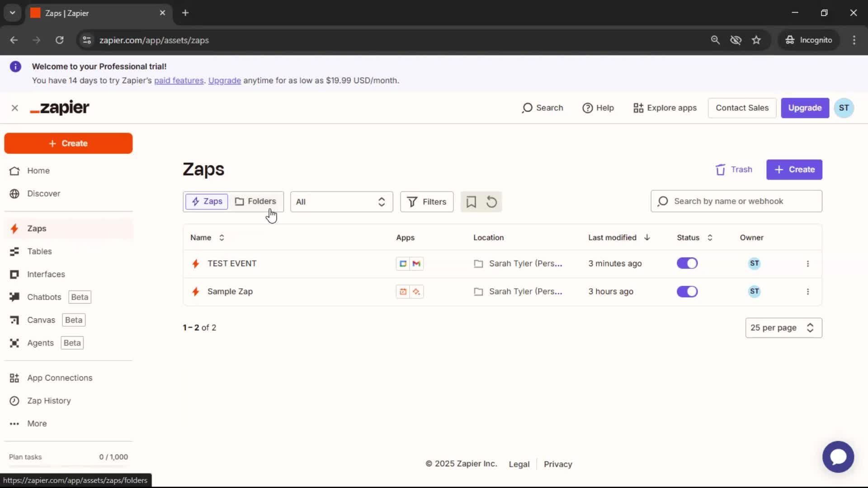Click the bookmark saved view icon

click(471, 202)
